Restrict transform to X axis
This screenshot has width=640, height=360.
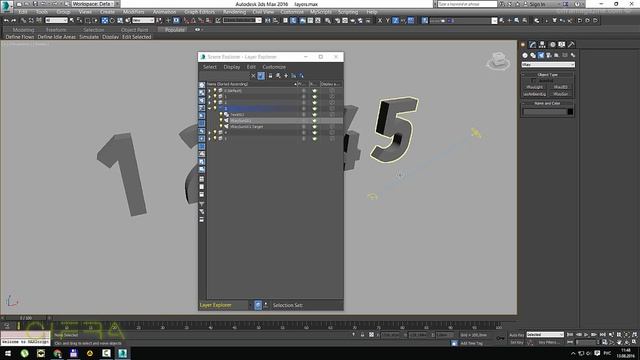coord(380,20)
